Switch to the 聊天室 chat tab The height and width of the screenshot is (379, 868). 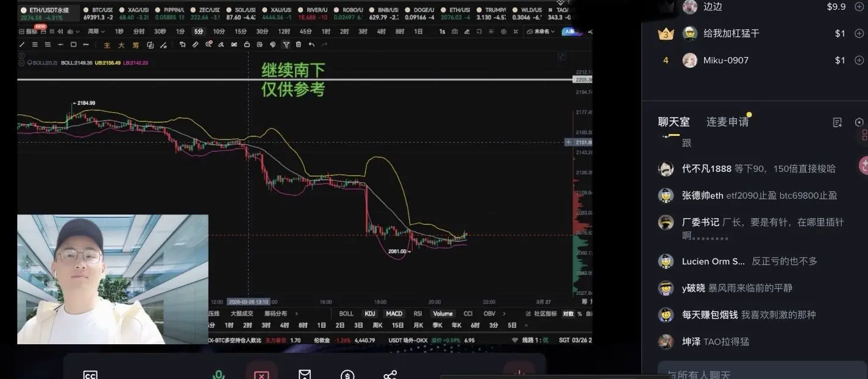click(674, 122)
